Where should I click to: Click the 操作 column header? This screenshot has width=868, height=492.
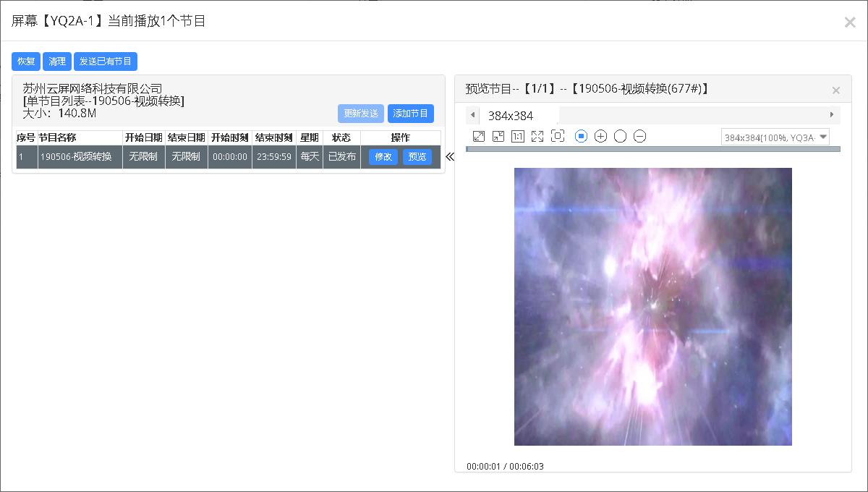400,137
